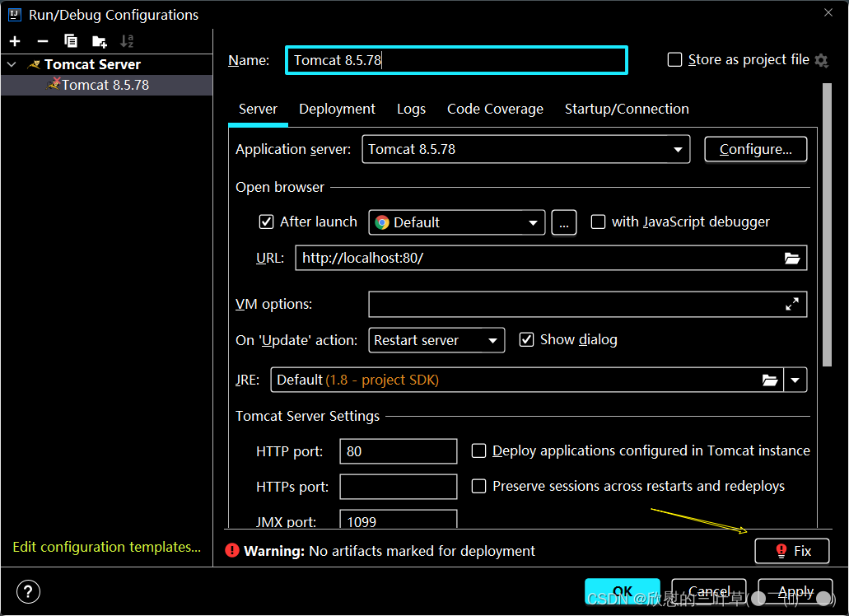Focus the Name input field
This screenshot has width=849, height=616.
[x=456, y=60]
